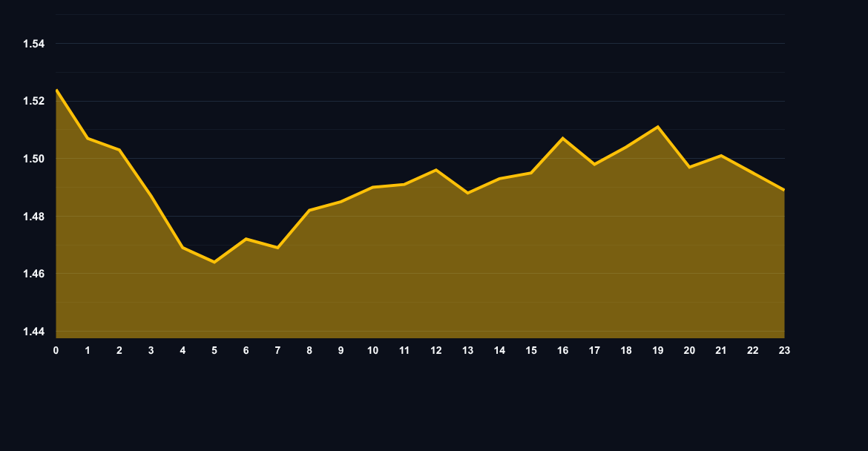Click the peak at hour 19
The image size is (868, 451).
(x=658, y=126)
